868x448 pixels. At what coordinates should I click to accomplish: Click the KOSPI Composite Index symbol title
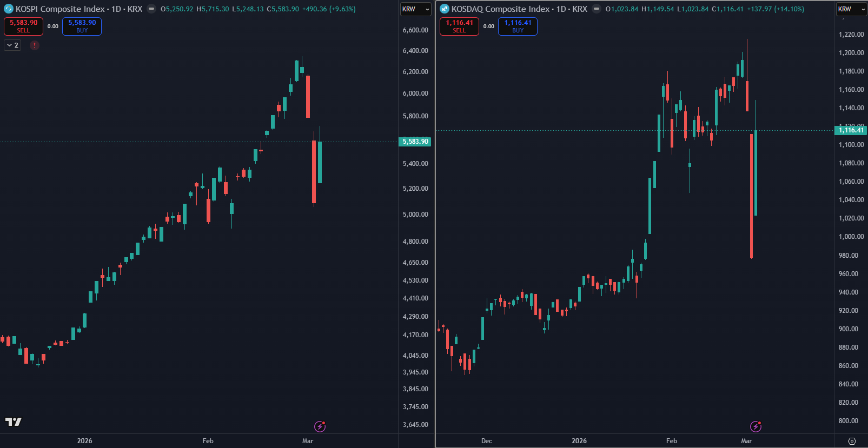tap(59, 9)
